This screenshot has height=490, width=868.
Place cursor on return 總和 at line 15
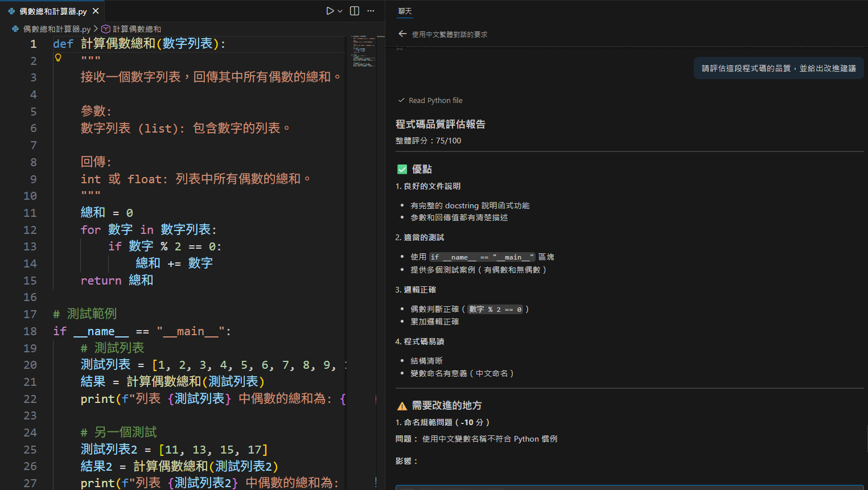point(117,280)
